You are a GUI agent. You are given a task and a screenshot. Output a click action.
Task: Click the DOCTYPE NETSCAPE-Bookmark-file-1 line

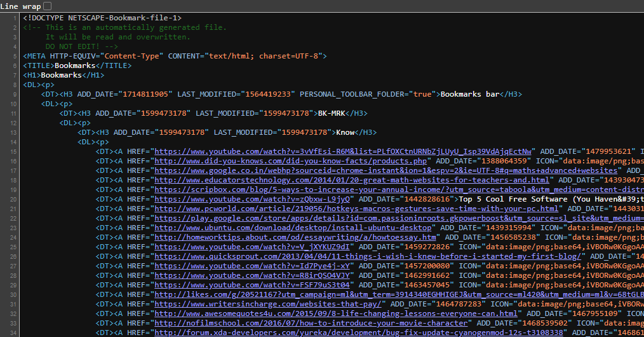[x=102, y=18]
